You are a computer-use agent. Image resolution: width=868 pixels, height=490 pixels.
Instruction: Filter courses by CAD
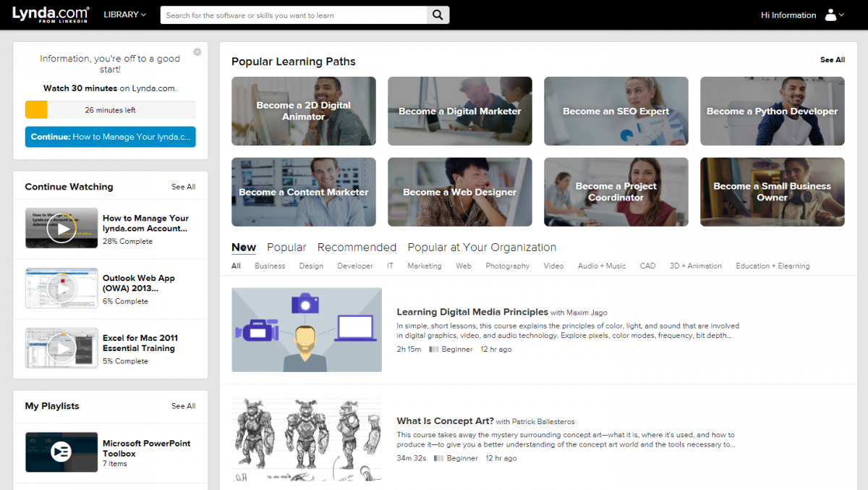647,266
